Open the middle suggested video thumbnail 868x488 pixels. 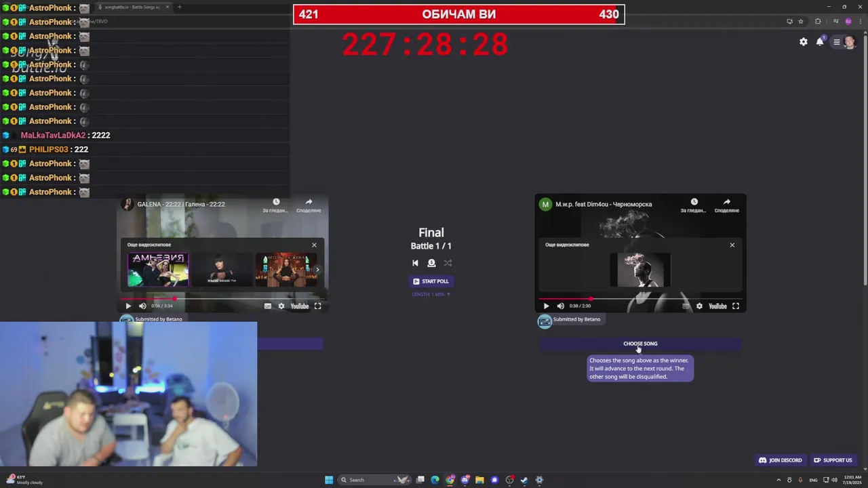(222, 270)
